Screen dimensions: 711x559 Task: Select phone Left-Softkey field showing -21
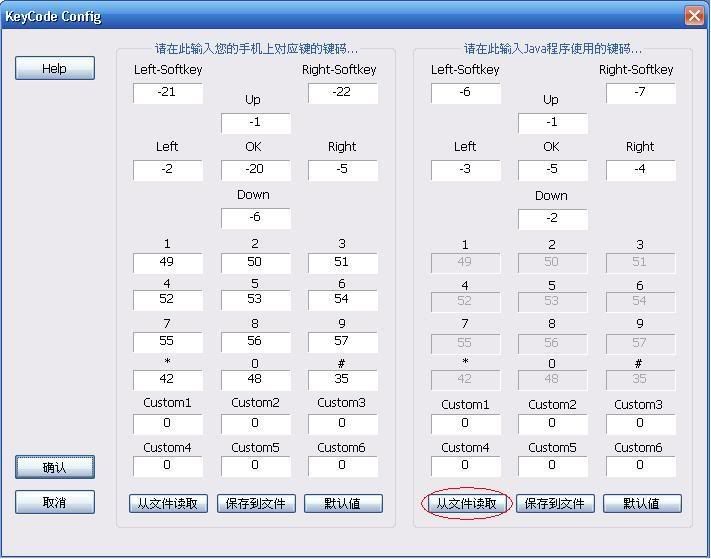[168, 93]
